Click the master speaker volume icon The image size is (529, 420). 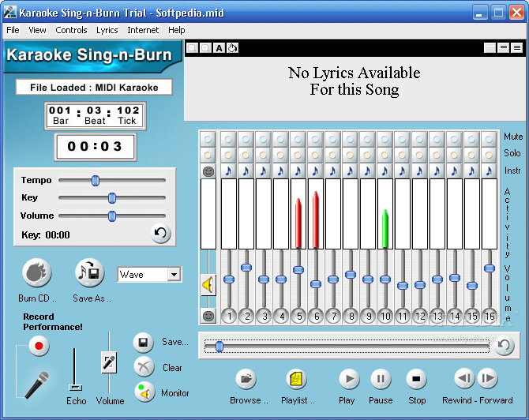pos(208,285)
